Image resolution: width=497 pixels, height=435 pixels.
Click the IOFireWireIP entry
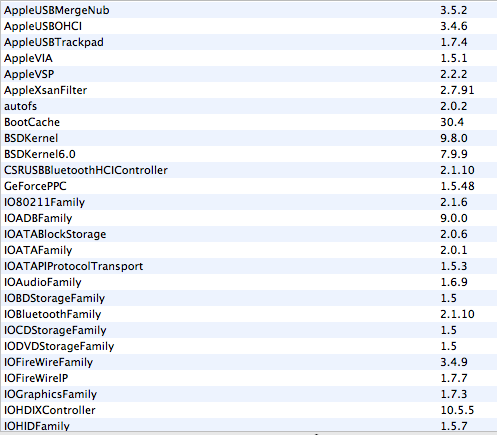click(248, 378)
